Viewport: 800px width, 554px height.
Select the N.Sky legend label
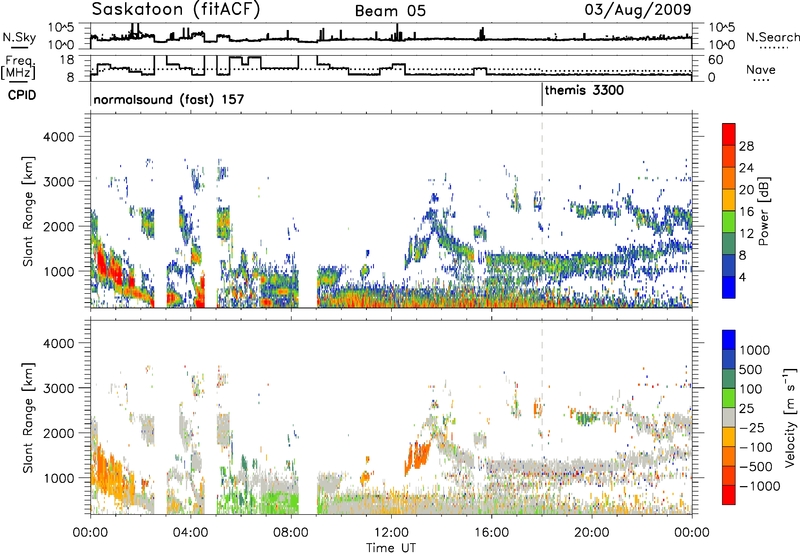pyautogui.click(x=19, y=37)
